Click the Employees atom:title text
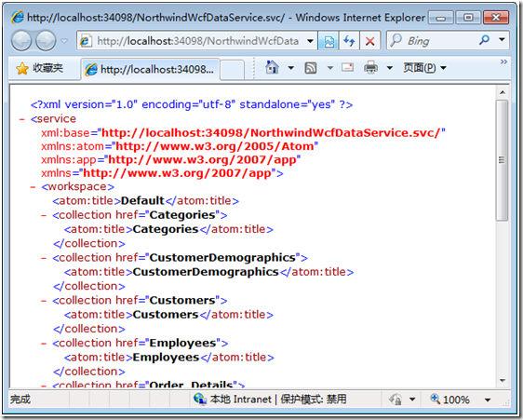Viewport: 523px width, 420px height. click(x=166, y=358)
